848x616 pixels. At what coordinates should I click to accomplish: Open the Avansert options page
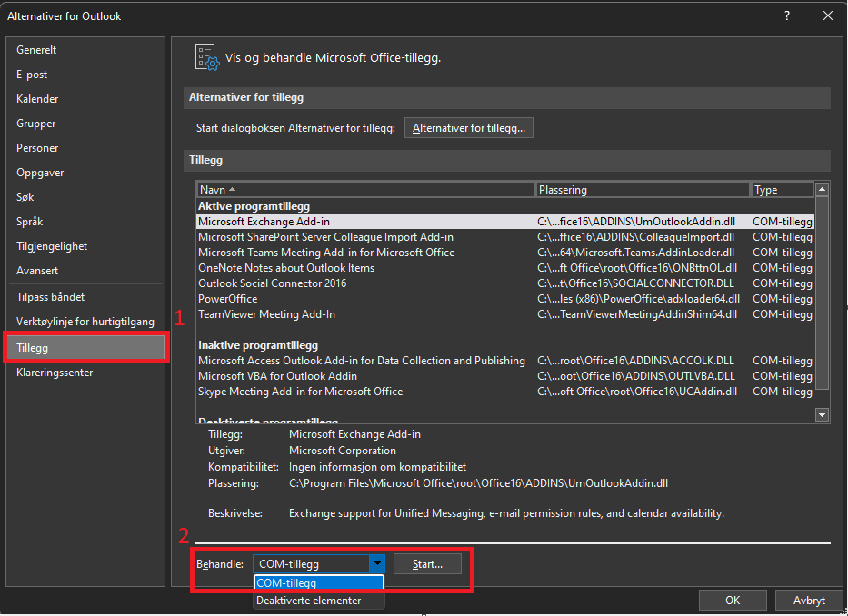coord(85,271)
